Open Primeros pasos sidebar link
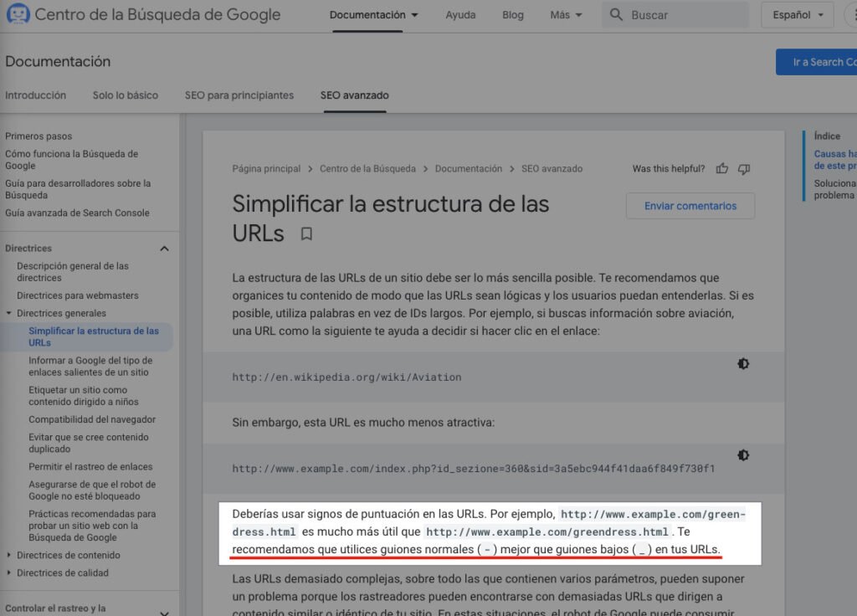 (38, 136)
